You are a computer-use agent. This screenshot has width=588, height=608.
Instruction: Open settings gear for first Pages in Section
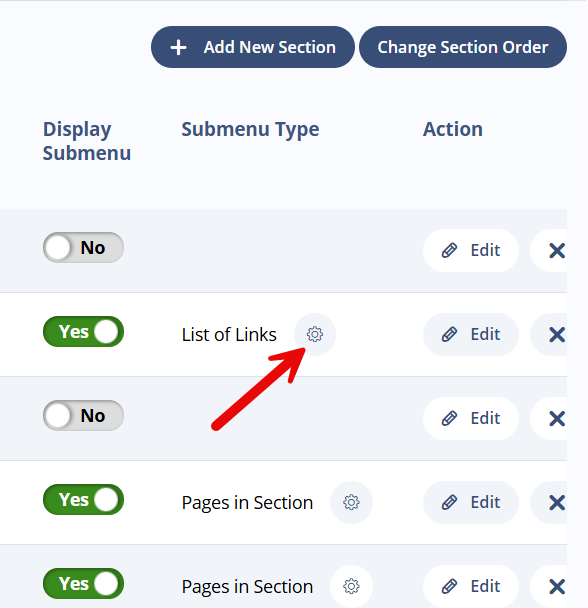coord(351,502)
